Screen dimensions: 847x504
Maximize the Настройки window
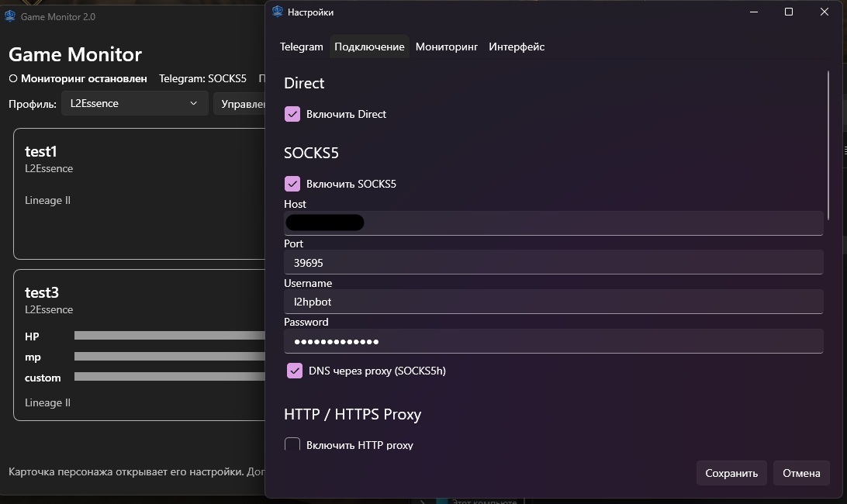pos(789,12)
